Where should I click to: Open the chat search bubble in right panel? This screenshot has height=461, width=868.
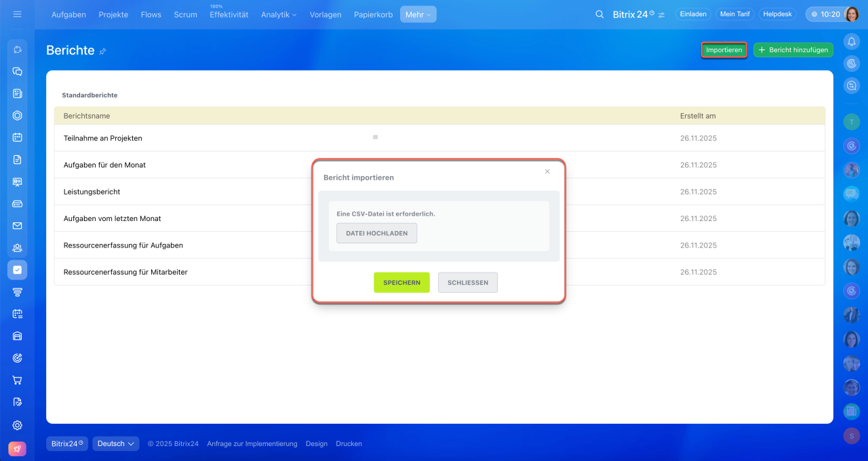(x=852, y=85)
